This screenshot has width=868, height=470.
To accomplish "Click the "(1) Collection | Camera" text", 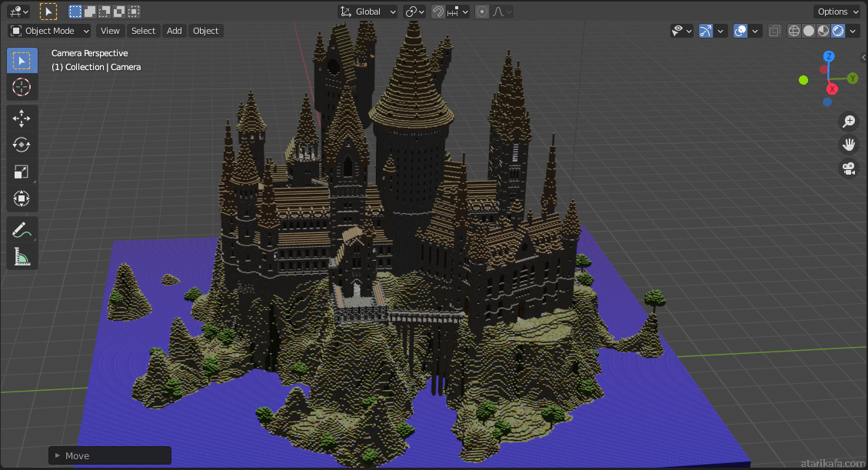I will pos(96,67).
